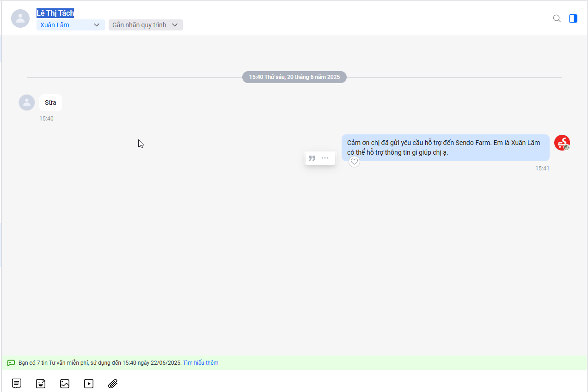The image size is (588, 392).
Task: Click the Sendo Farm red avatar
Action: pyautogui.click(x=562, y=143)
